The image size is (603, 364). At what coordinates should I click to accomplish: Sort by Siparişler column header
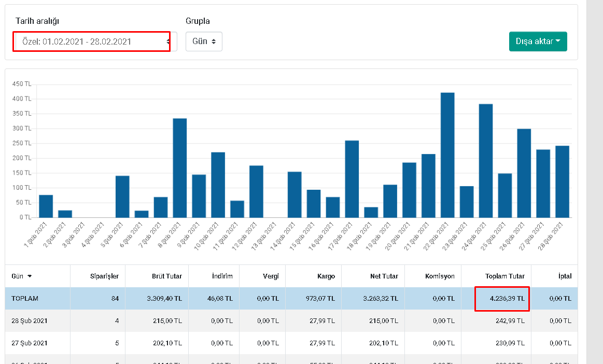coord(104,276)
